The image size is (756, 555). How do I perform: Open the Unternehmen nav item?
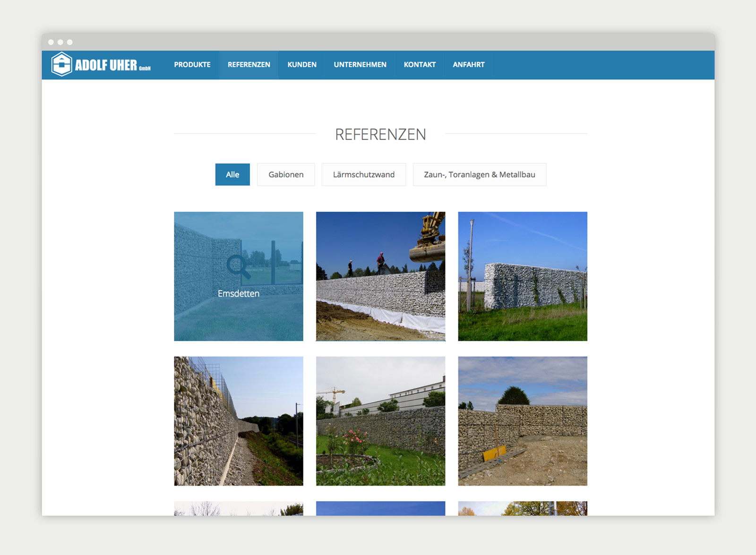(360, 65)
